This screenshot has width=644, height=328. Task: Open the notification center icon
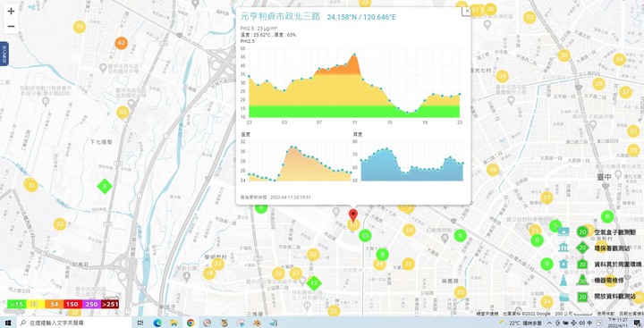tap(639, 323)
